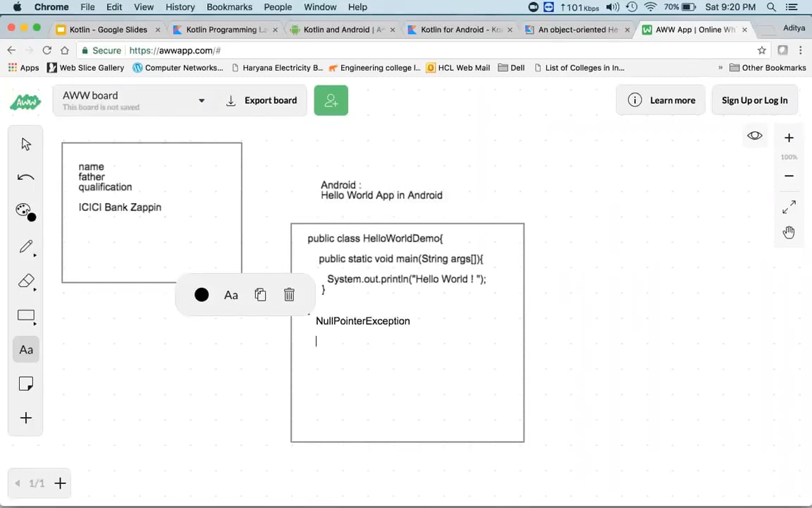812x508 pixels.
Task: Select the pointer selection tool
Action: [x=26, y=144]
